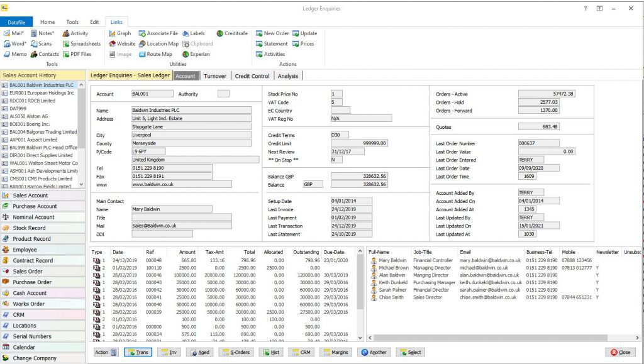Open the Activity tool
The image size is (644, 364).
75,33
